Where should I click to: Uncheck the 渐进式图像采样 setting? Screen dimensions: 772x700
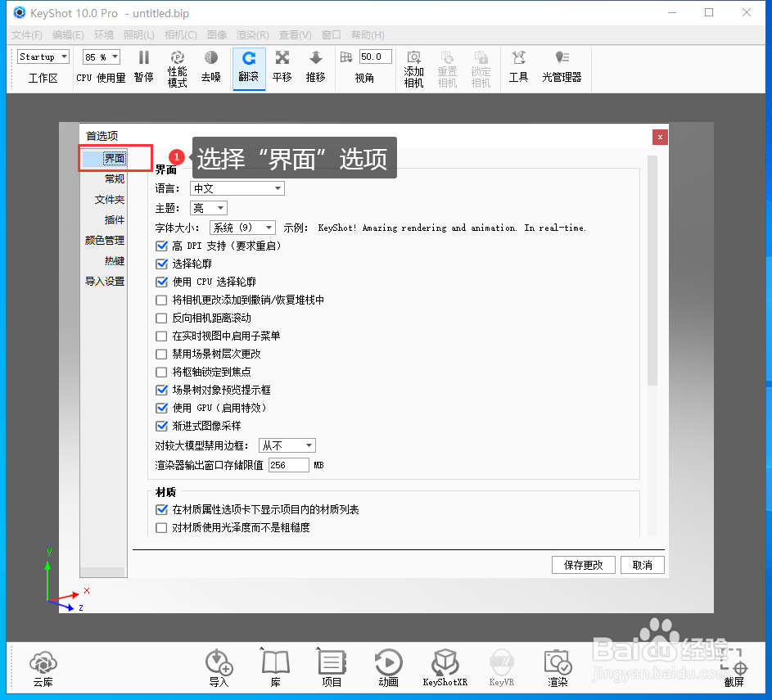[x=160, y=427]
